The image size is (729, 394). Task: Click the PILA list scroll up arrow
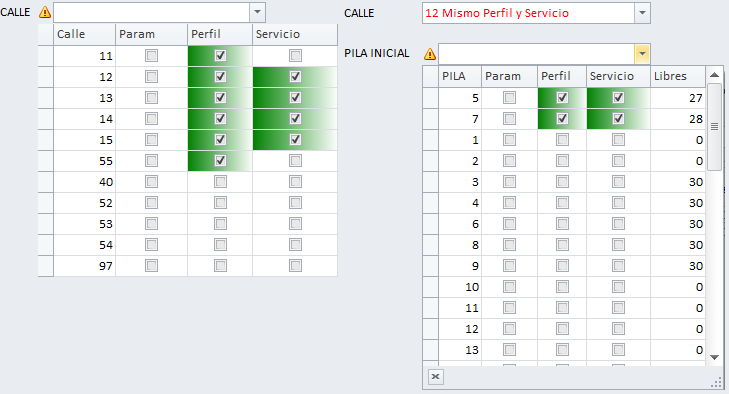pyautogui.click(x=715, y=74)
